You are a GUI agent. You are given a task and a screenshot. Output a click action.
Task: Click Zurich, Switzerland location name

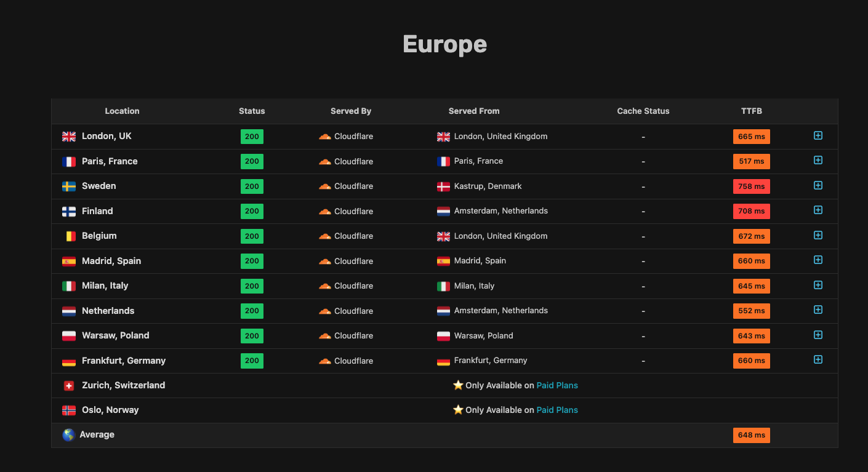(123, 385)
